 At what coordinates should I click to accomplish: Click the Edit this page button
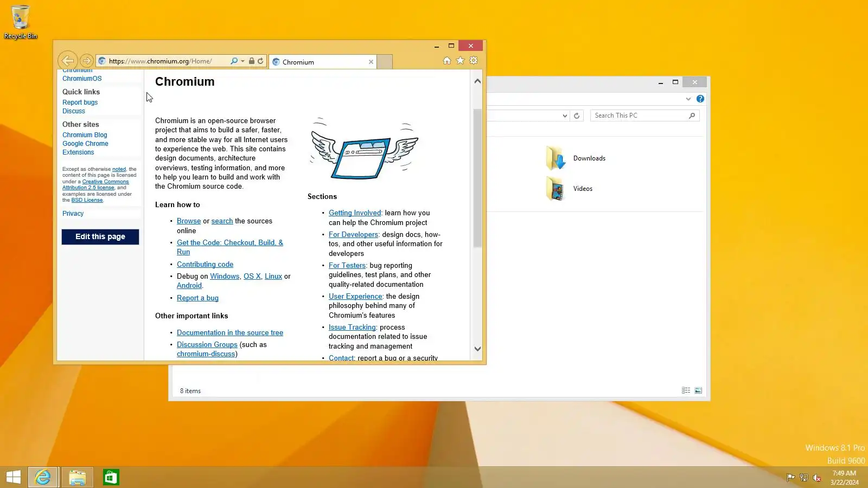100,237
